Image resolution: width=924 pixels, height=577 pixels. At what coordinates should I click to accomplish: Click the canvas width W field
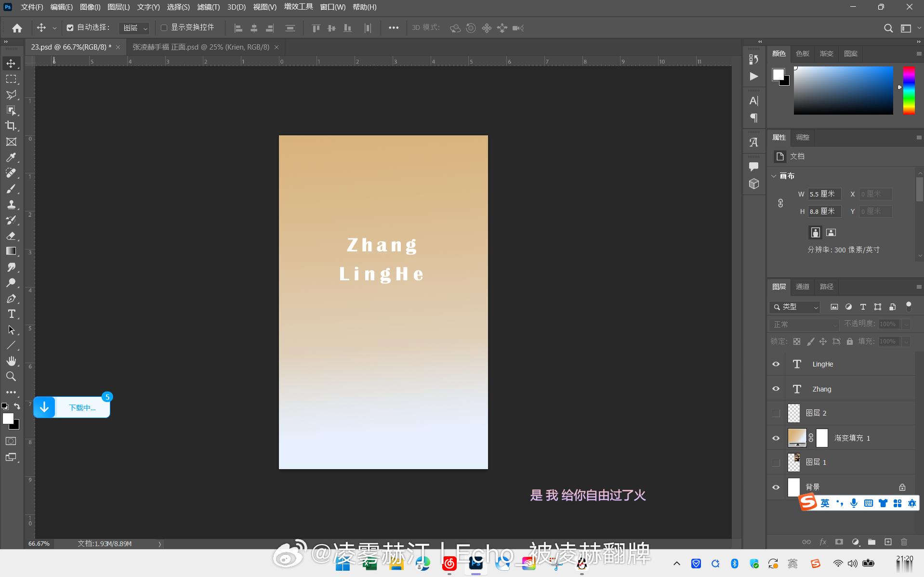click(x=825, y=194)
